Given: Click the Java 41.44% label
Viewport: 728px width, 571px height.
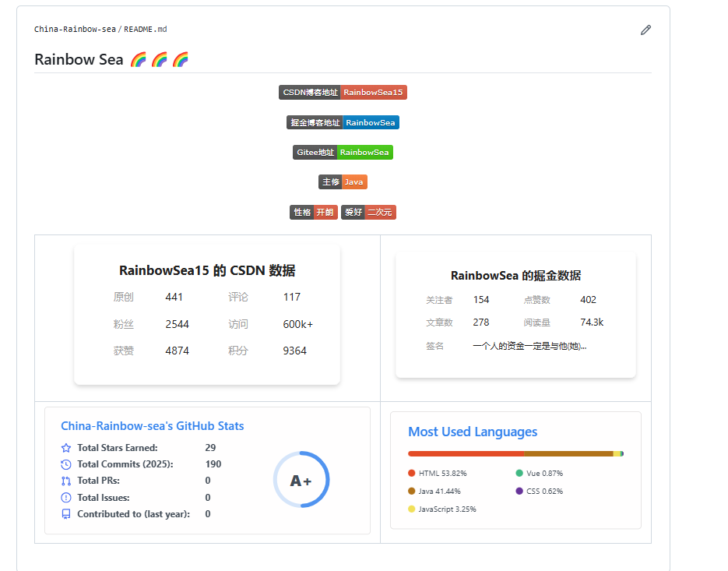Looking at the screenshot, I should pyautogui.click(x=439, y=491).
